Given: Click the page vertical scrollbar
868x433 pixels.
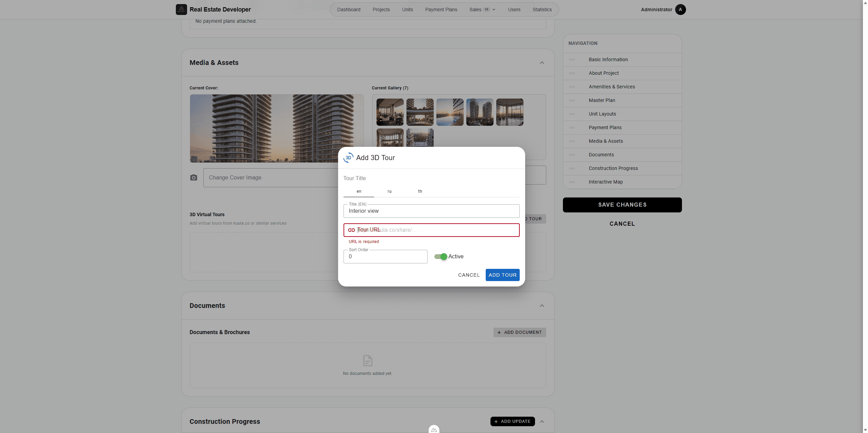Looking at the screenshot, I should point(865,216).
